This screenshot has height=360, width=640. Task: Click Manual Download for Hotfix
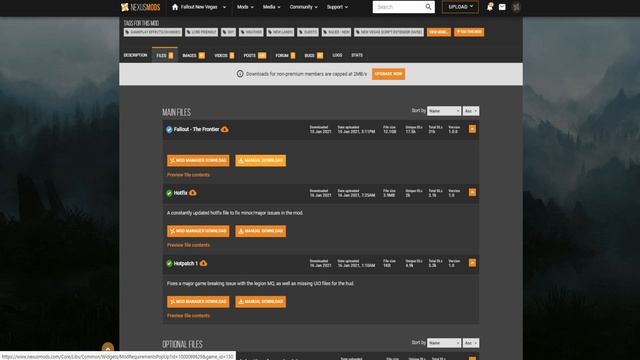(260, 231)
